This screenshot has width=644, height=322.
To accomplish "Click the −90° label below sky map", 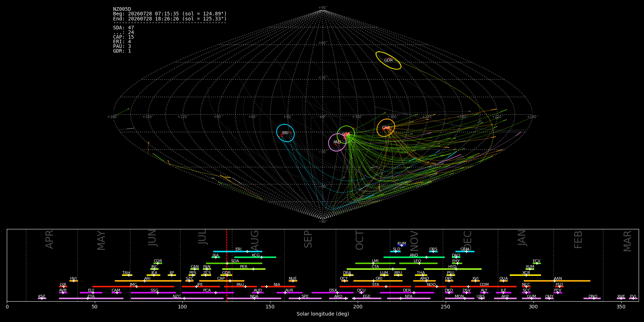I will (323, 222).
